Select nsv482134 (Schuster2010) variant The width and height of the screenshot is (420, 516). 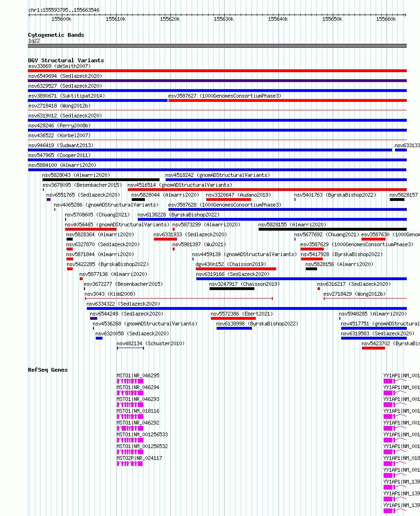[x=130, y=348]
